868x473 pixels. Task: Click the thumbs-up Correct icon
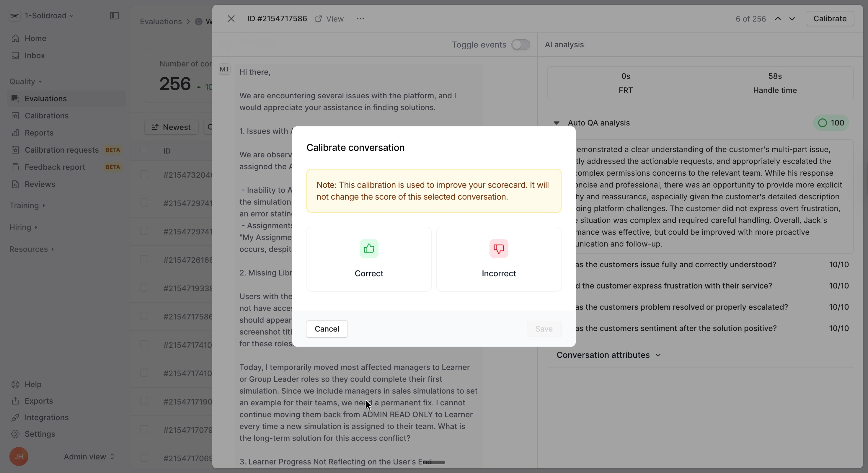[369, 249]
